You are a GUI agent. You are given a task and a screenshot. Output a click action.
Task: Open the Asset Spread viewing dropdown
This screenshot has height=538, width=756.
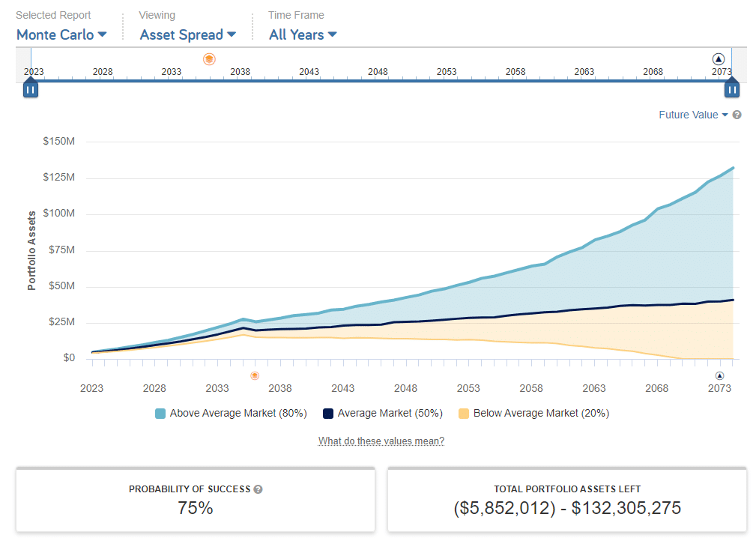(187, 34)
